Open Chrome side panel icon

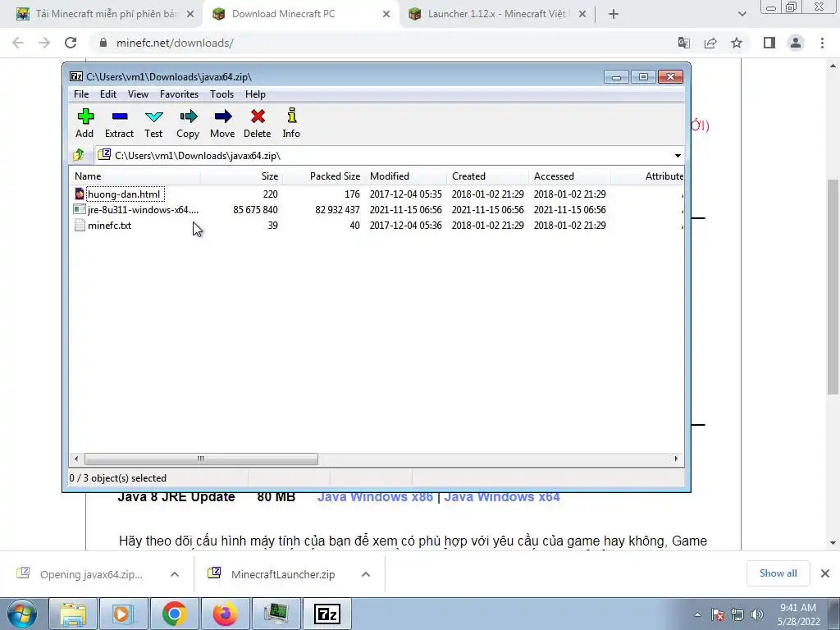click(x=769, y=43)
